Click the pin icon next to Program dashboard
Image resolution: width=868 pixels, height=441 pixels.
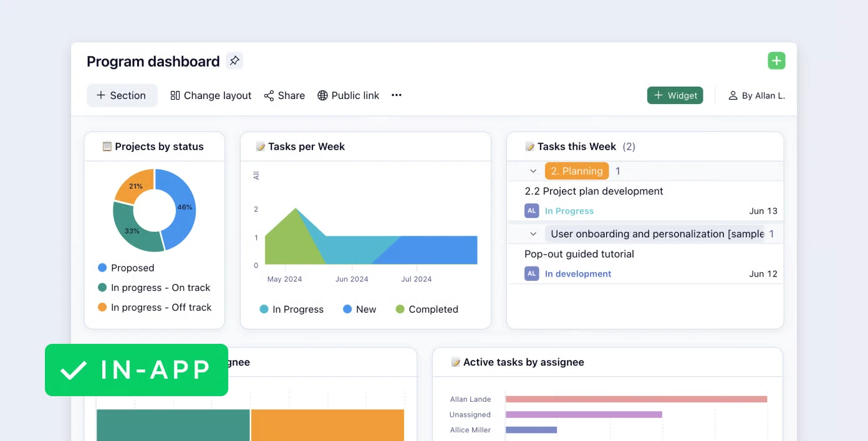point(234,60)
